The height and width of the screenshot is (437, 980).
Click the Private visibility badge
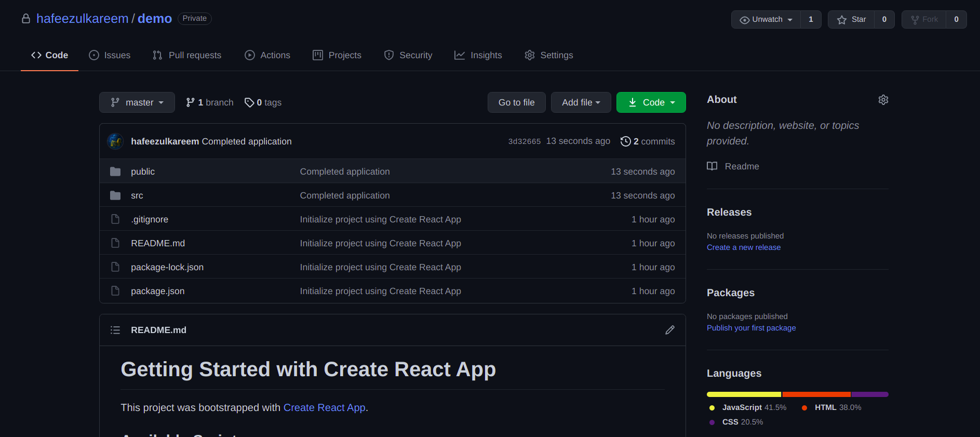point(195,18)
